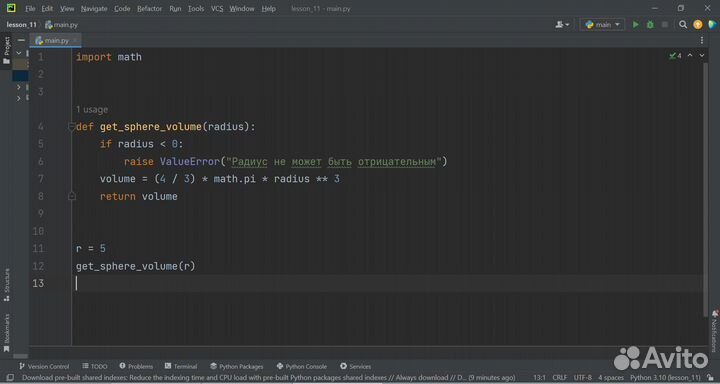Open the Navigate menu
The height and width of the screenshot is (384, 720).
[94, 8]
